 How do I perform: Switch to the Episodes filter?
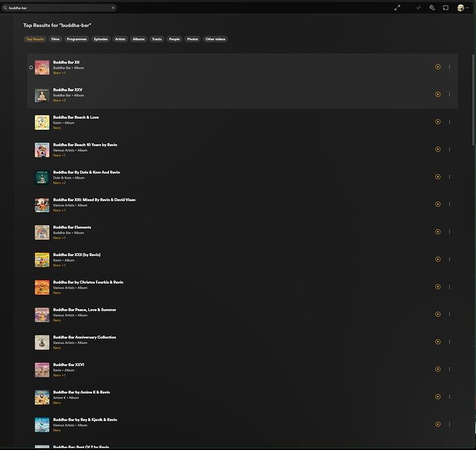coord(101,39)
